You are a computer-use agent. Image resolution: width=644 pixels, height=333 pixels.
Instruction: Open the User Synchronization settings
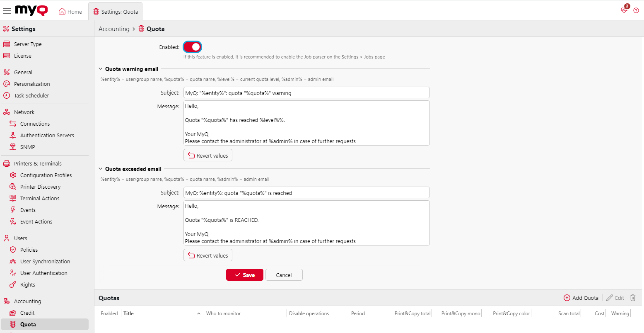(x=46, y=261)
